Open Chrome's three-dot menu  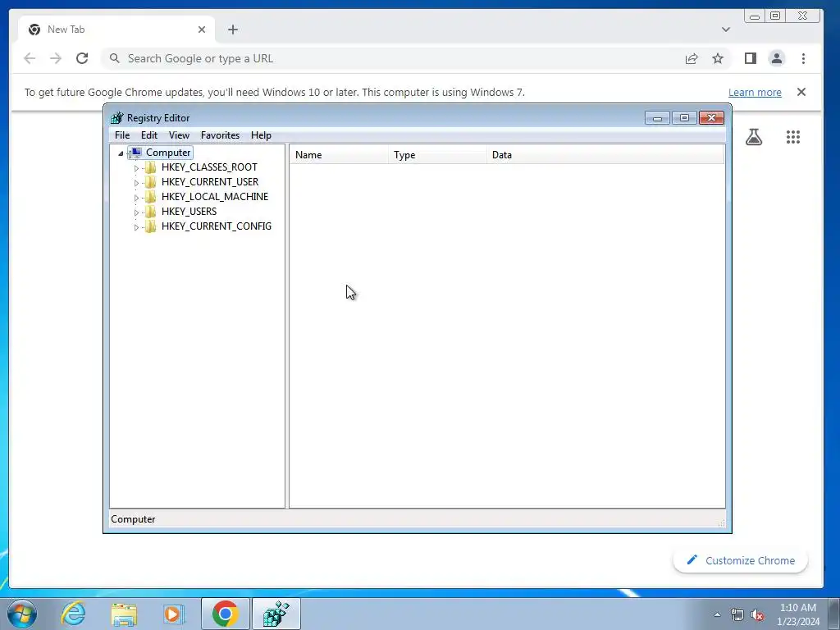[x=803, y=58]
